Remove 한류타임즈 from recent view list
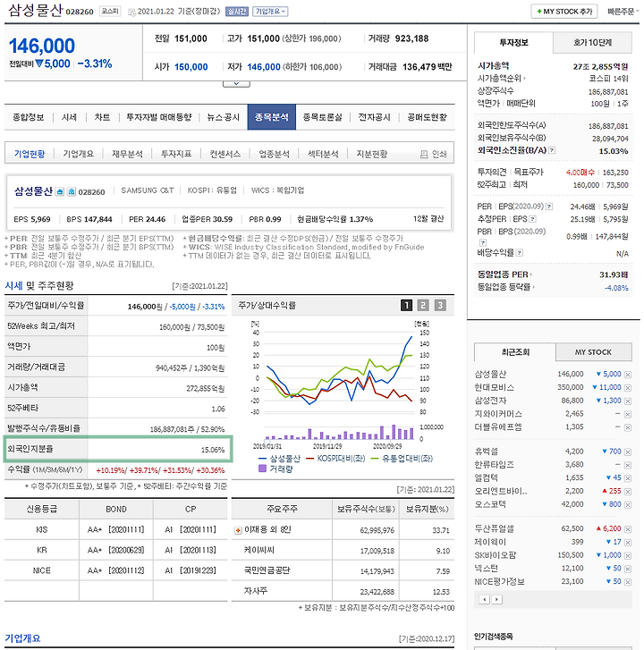The width and height of the screenshot is (644, 650). click(x=627, y=466)
